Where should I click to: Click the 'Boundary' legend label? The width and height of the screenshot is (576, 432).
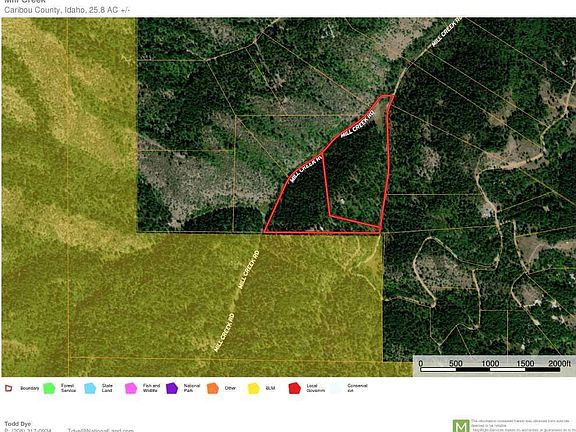(30, 388)
